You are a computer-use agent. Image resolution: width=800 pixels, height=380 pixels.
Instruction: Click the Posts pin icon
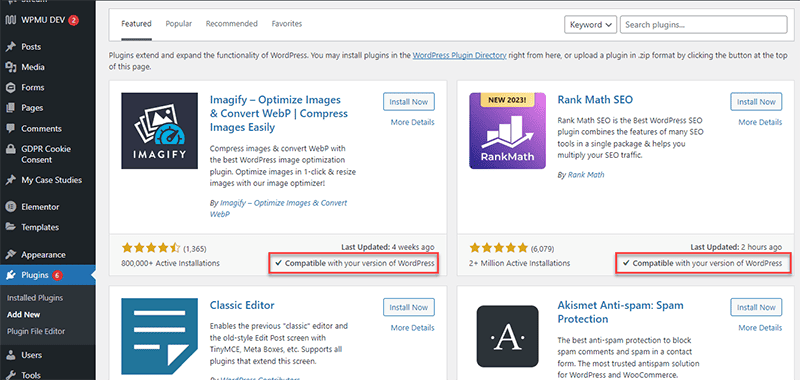click(x=10, y=47)
